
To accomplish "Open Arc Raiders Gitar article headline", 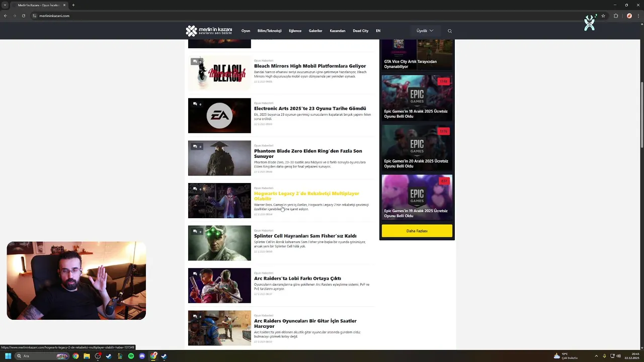I will [305, 323].
